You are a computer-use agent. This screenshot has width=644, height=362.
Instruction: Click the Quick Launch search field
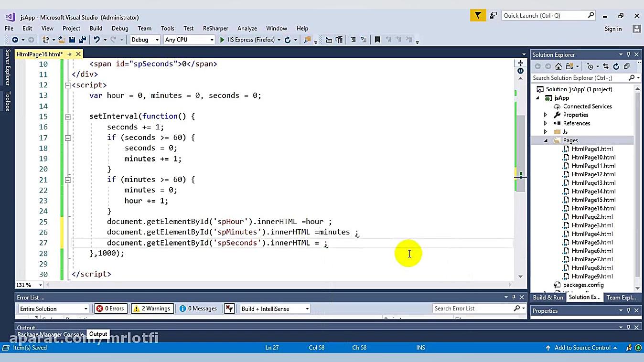tap(545, 16)
